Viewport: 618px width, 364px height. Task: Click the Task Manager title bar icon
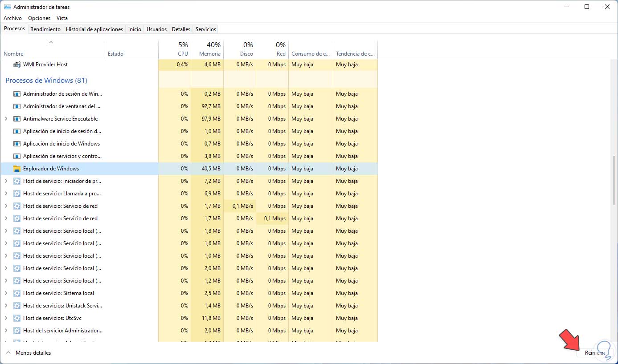(x=7, y=7)
